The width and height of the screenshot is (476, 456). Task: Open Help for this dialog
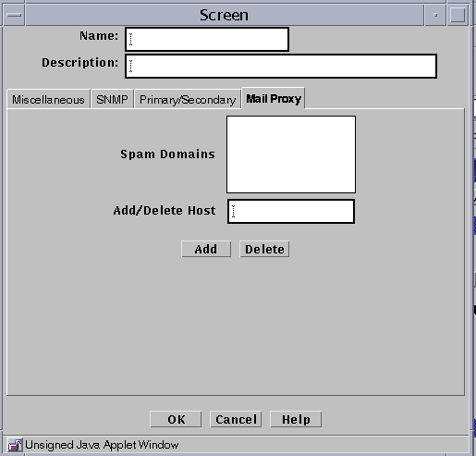(296, 419)
